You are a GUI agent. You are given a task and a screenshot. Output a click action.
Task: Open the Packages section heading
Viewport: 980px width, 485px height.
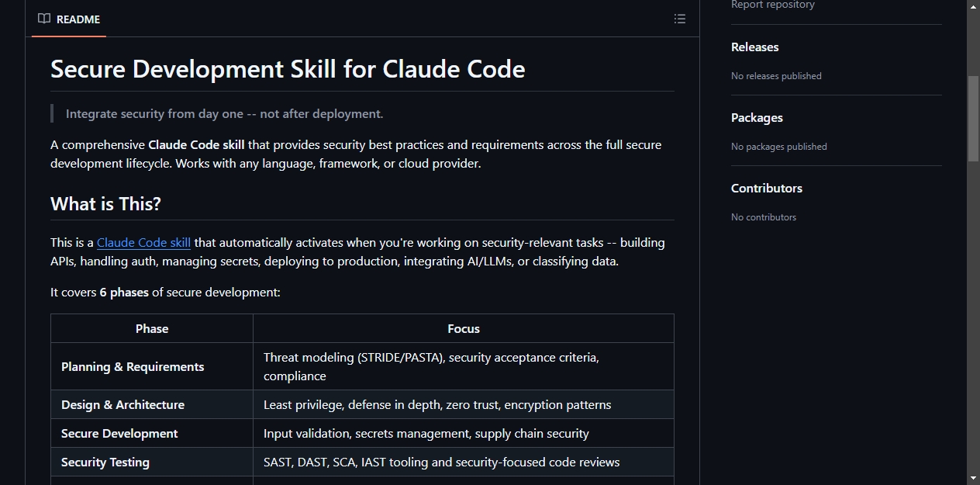(757, 118)
